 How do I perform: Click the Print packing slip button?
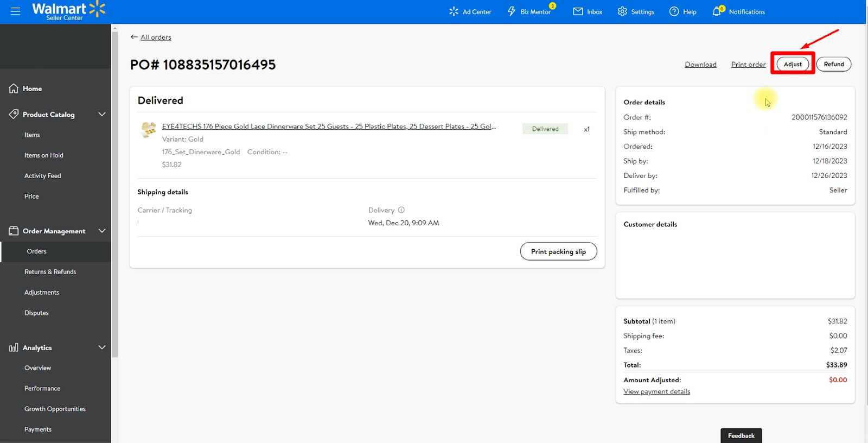pyautogui.click(x=558, y=251)
